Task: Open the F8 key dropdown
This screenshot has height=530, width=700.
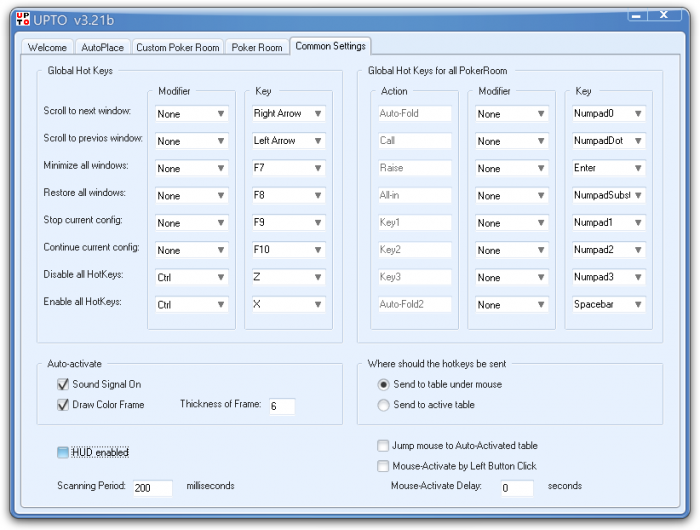Action: [x=288, y=195]
